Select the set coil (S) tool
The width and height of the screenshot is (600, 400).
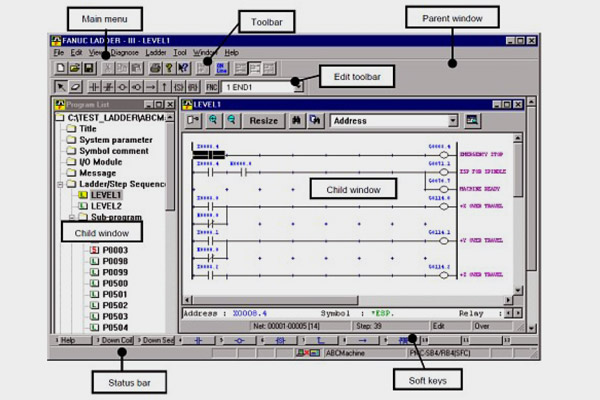point(179,87)
